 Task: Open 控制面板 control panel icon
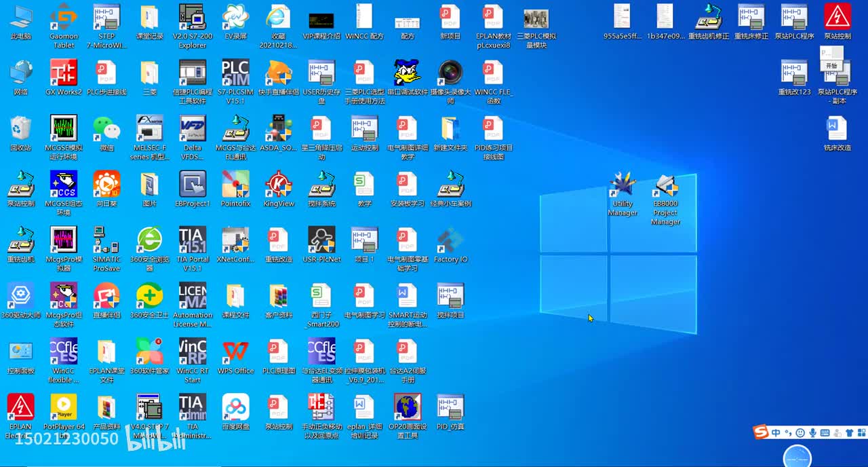(x=20, y=356)
